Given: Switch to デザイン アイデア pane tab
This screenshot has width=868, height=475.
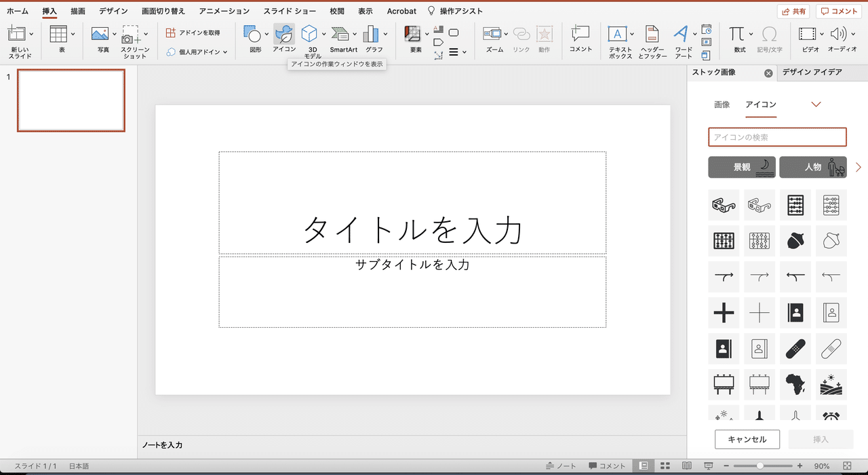Looking at the screenshot, I should (x=812, y=72).
